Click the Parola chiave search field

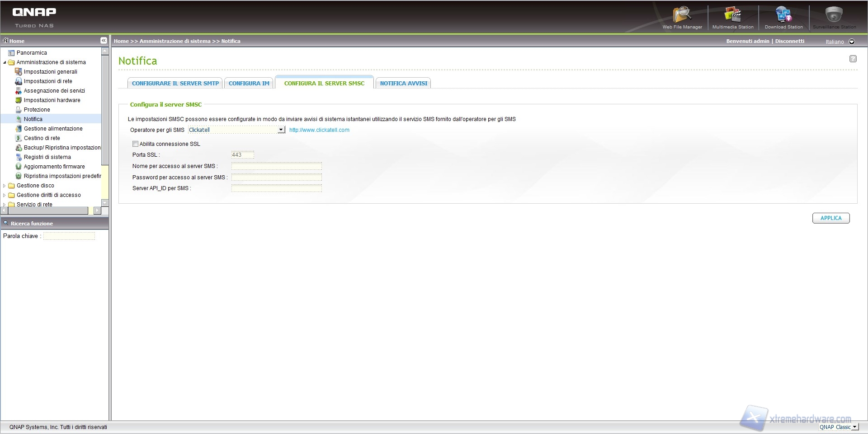click(69, 236)
